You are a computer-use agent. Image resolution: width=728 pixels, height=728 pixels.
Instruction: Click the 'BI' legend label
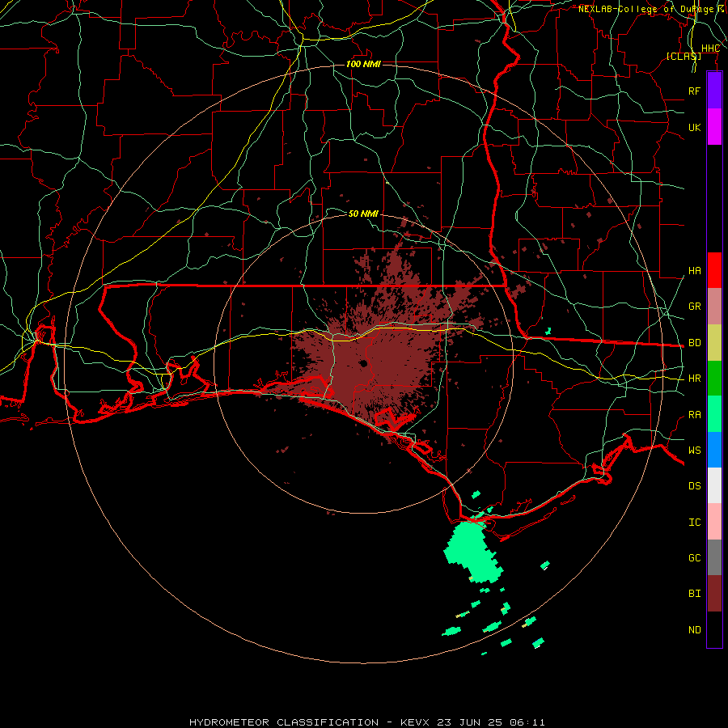tap(694, 594)
